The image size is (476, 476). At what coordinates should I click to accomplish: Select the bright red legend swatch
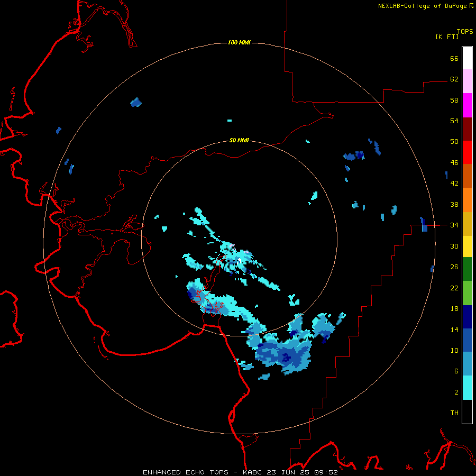point(467,152)
